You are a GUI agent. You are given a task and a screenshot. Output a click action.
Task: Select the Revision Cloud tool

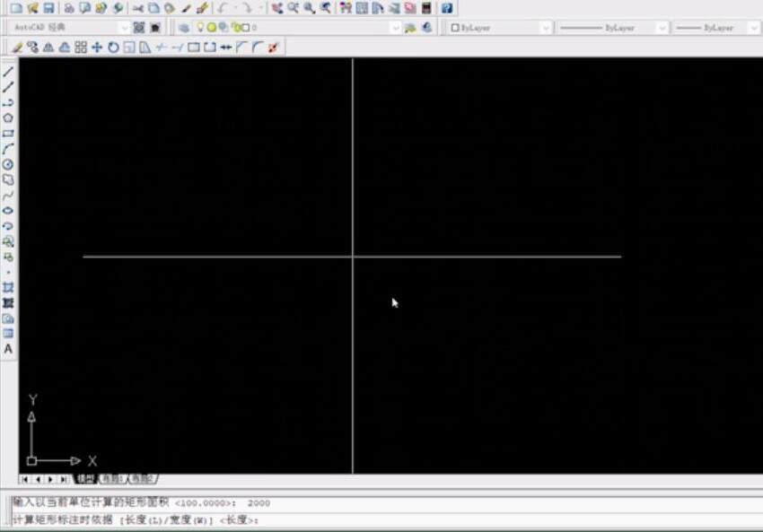pos(8,180)
